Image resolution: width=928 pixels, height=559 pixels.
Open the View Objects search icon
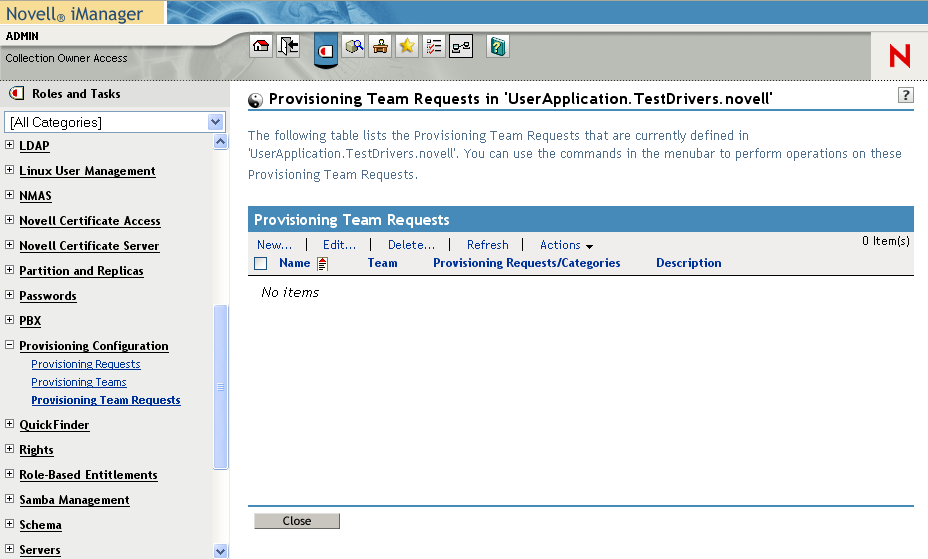coord(354,46)
